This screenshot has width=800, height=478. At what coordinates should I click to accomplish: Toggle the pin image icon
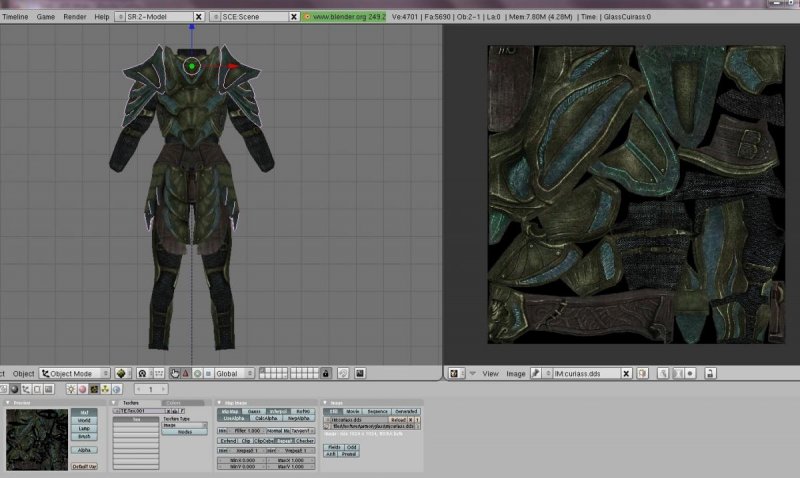coord(535,373)
